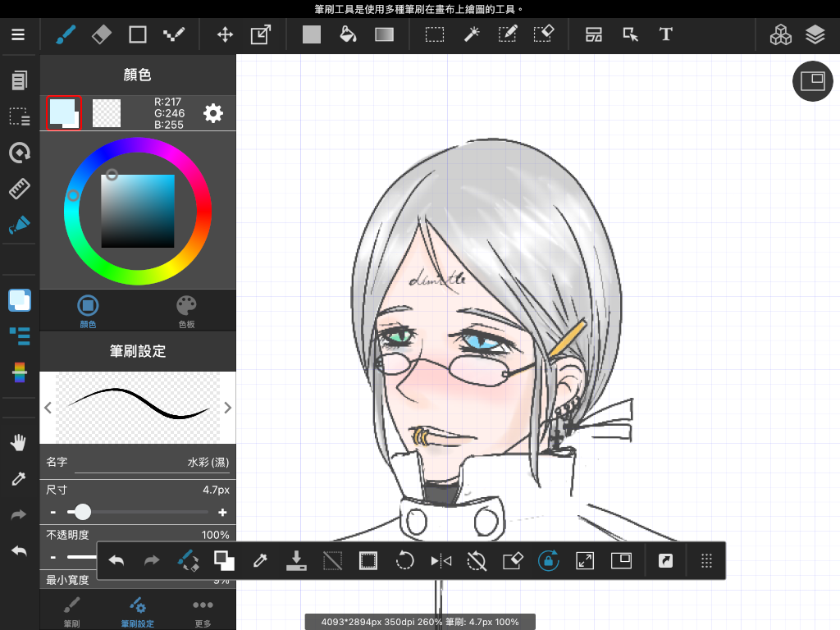Click redo arrow in left sidebar
The image size is (840, 630).
(x=18, y=515)
